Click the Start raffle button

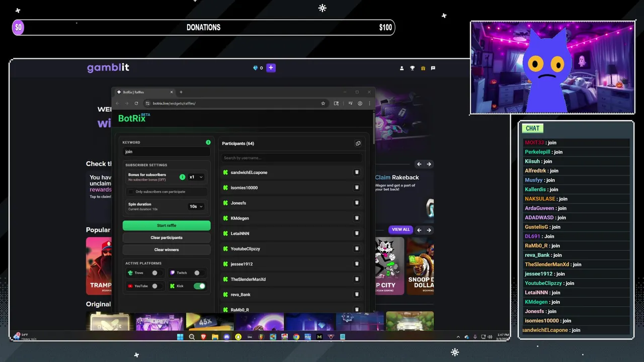[167, 225]
